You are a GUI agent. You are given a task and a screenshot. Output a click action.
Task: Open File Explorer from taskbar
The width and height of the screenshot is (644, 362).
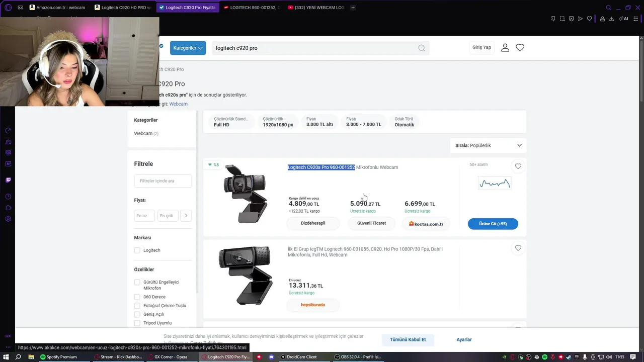point(31,357)
